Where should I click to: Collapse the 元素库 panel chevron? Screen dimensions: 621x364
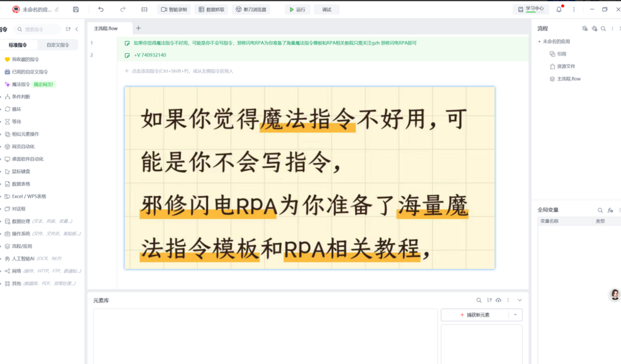point(520,300)
